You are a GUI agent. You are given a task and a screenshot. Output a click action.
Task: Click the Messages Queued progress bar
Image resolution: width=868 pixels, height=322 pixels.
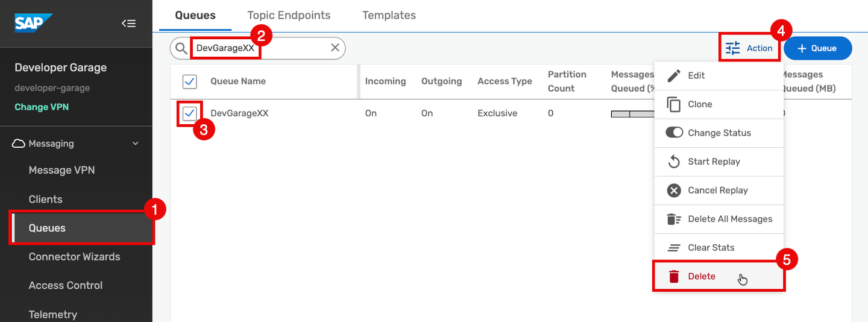[x=633, y=113]
